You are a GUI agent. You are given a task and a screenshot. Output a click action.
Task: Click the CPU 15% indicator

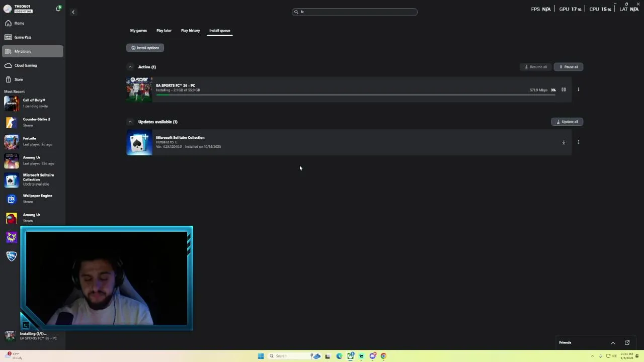tap(600, 9)
